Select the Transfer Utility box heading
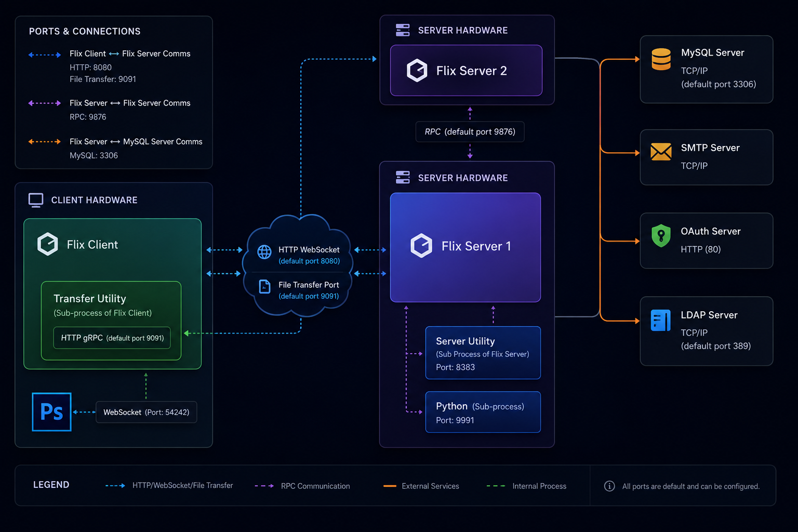Image resolution: width=798 pixels, height=532 pixels. coord(90,299)
